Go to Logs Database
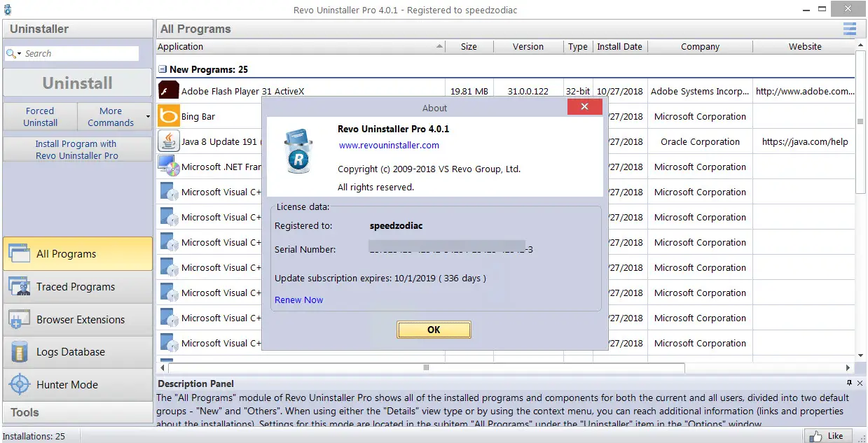Screen dimensions: 868x443 (78, 352)
